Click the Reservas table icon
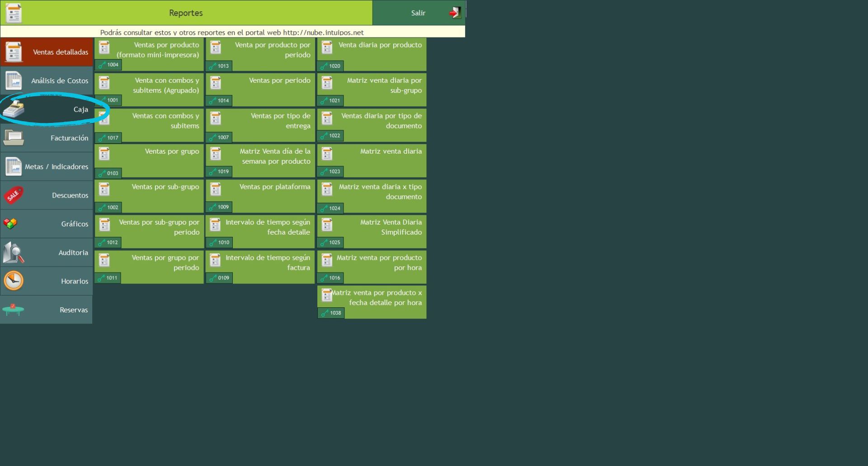 click(13, 310)
